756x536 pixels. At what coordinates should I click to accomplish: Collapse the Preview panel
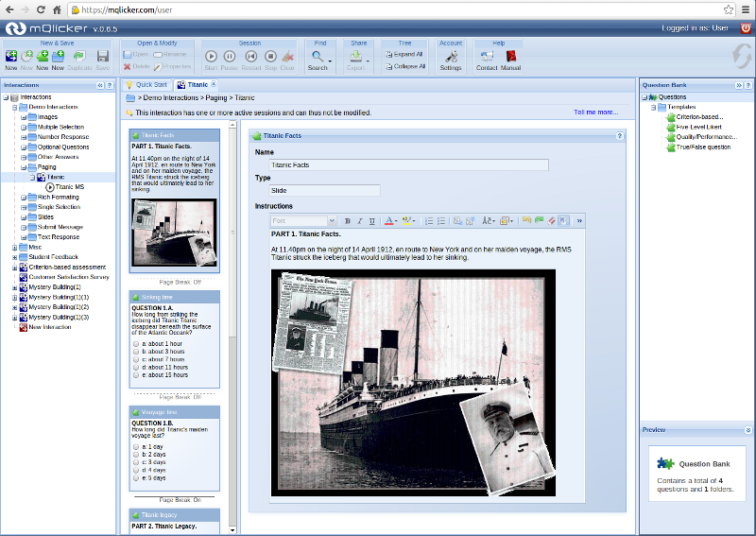pos(747,430)
